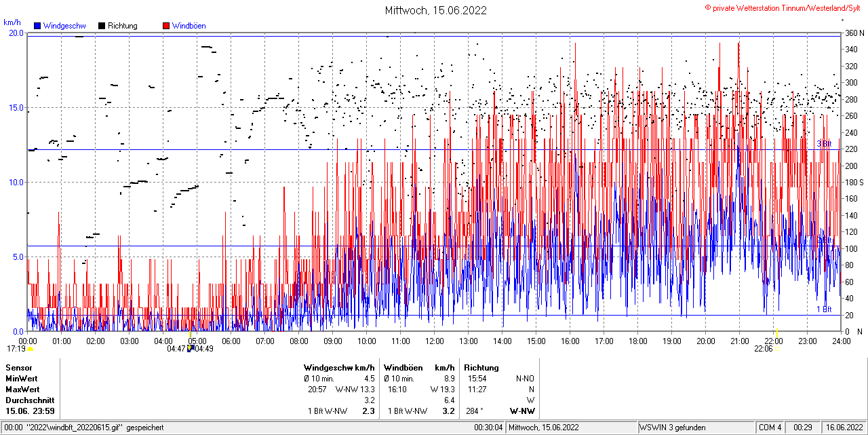Click the red Windböen legend square
The width and height of the screenshot is (868, 435).
166,26
